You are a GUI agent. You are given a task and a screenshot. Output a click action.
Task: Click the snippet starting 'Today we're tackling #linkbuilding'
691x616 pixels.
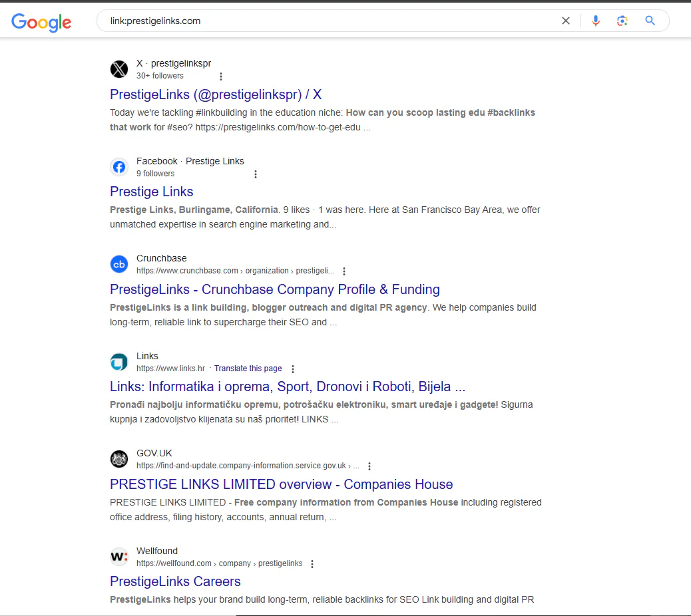click(x=322, y=120)
